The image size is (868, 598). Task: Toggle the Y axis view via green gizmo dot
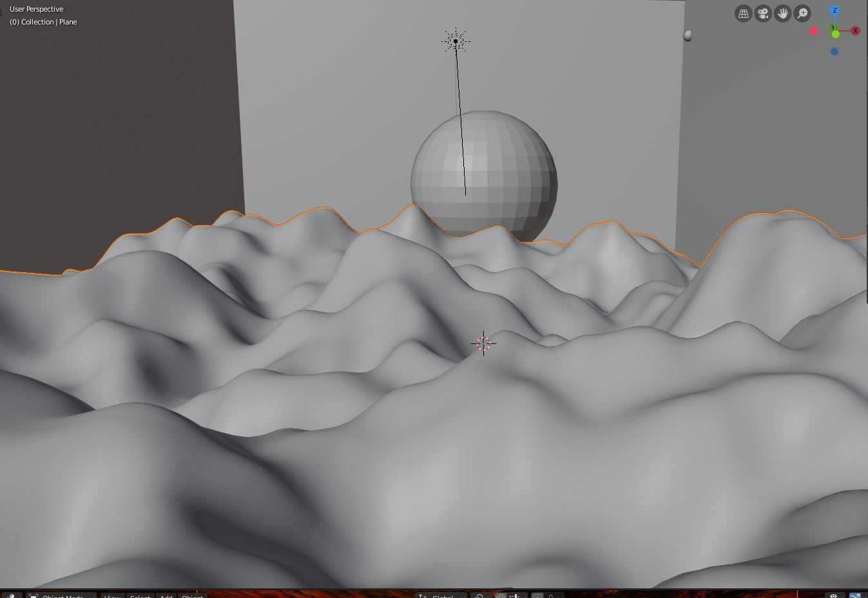(x=835, y=34)
